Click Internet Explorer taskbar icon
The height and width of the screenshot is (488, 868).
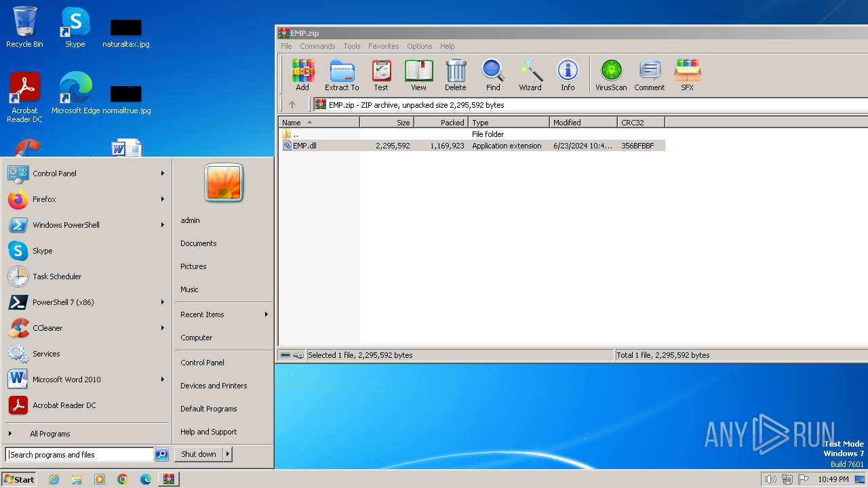click(54, 479)
